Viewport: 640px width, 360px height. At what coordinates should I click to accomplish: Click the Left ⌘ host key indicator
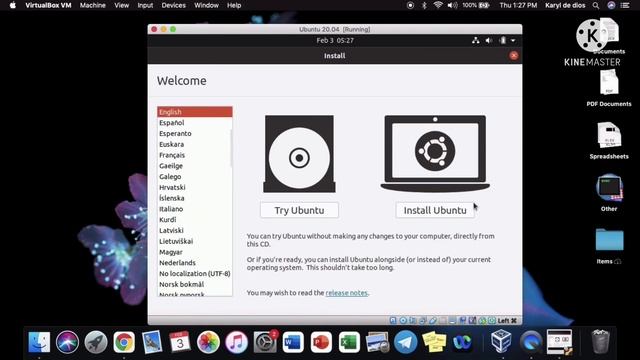507,321
